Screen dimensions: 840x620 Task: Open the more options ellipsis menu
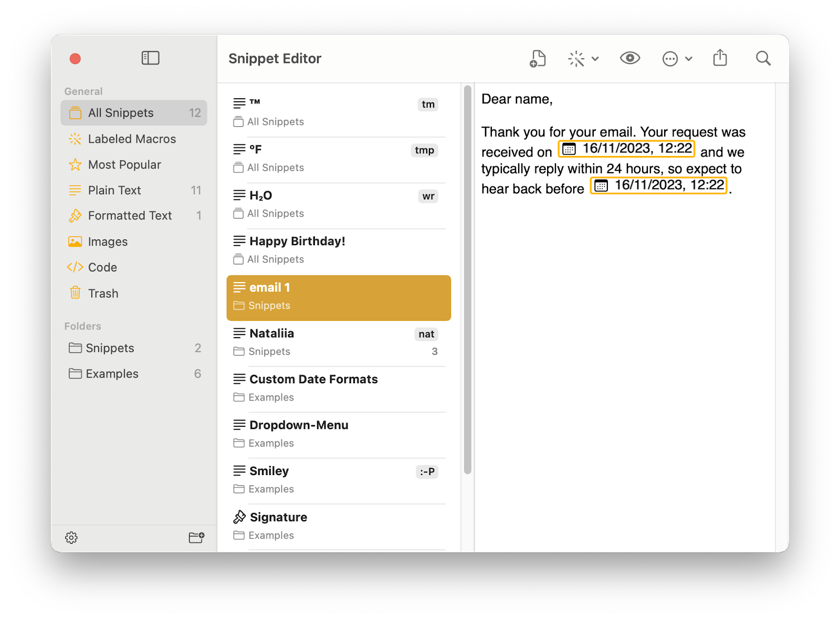670,59
